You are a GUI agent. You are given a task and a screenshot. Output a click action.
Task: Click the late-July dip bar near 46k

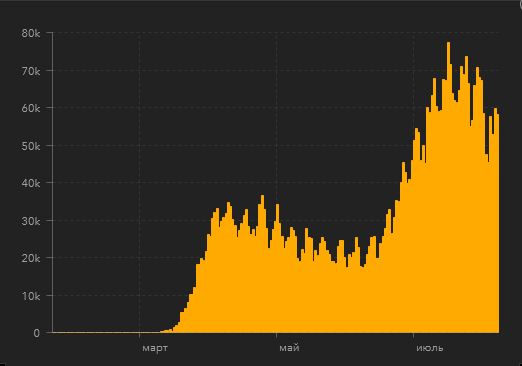coord(489,247)
